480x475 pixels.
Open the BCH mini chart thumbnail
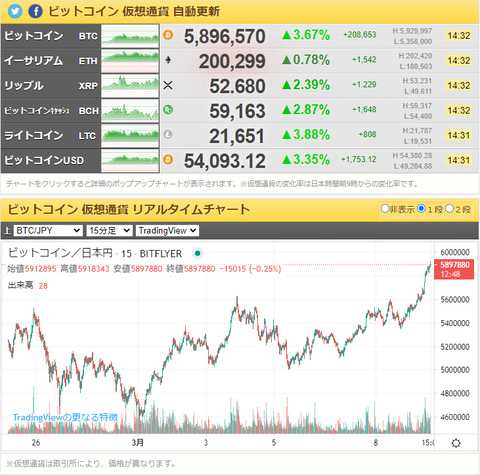(x=130, y=111)
